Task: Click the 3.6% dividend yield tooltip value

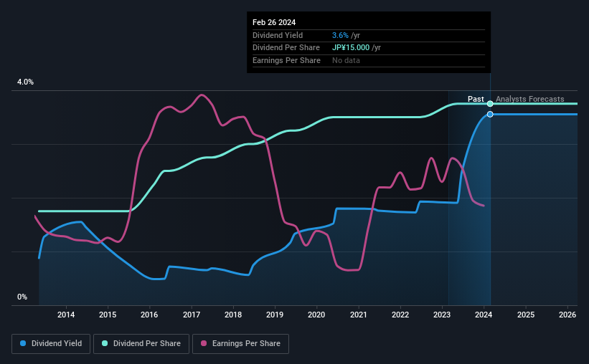Action: 340,35
